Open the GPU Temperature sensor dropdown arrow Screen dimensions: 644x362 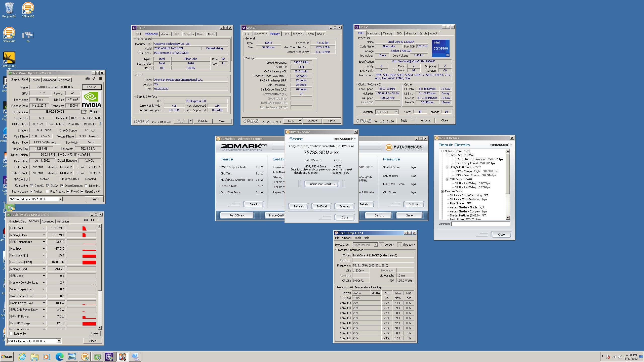point(44,242)
